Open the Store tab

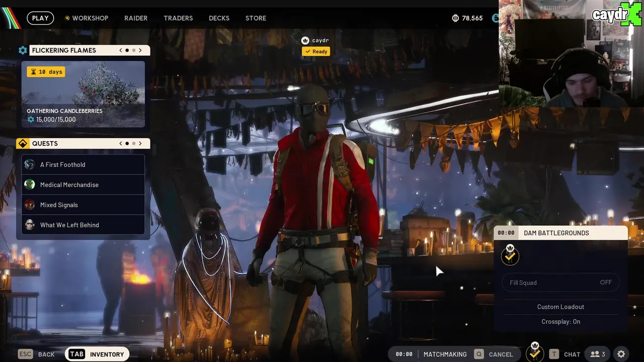pyautogui.click(x=256, y=18)
